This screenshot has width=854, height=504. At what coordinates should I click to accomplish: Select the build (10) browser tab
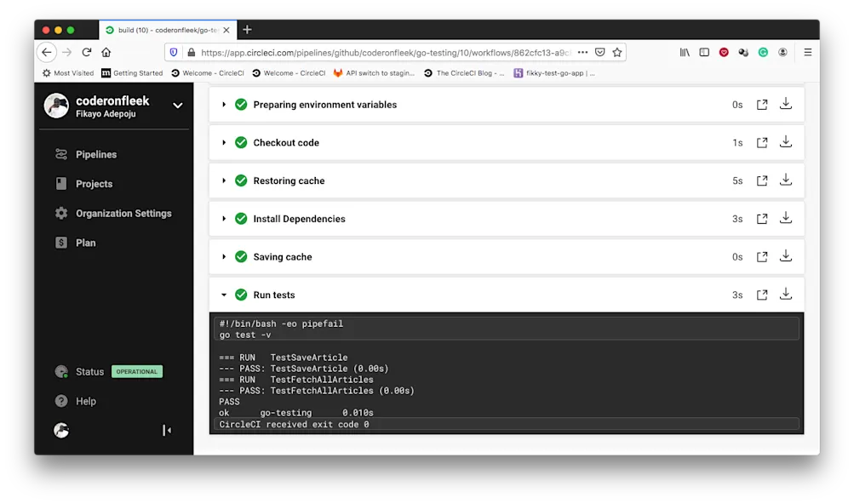(169, 30)
